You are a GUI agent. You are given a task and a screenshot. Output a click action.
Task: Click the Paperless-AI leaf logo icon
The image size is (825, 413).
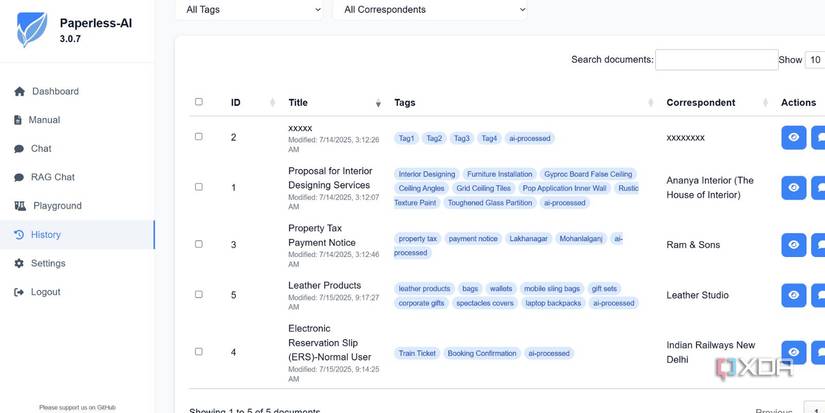click(31, 30)
